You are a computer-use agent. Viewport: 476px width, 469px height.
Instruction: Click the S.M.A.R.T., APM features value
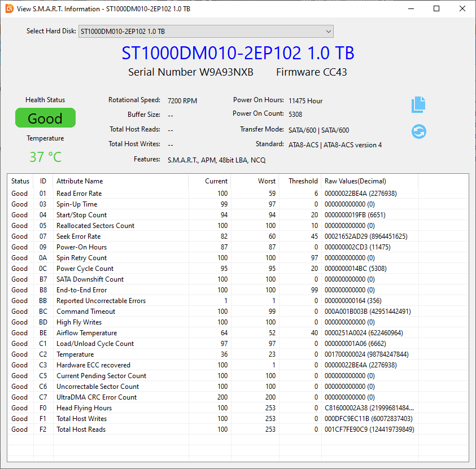tap(216, 160)
